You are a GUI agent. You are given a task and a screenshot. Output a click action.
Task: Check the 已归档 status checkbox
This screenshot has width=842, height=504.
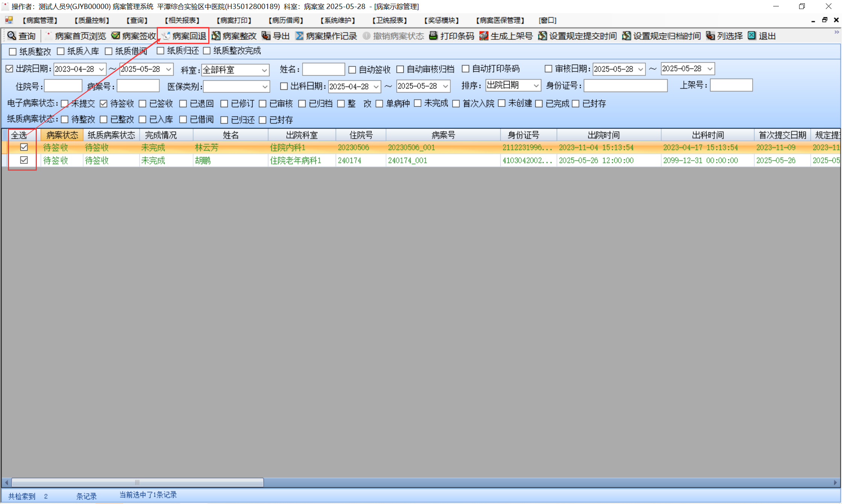(302, 103)
